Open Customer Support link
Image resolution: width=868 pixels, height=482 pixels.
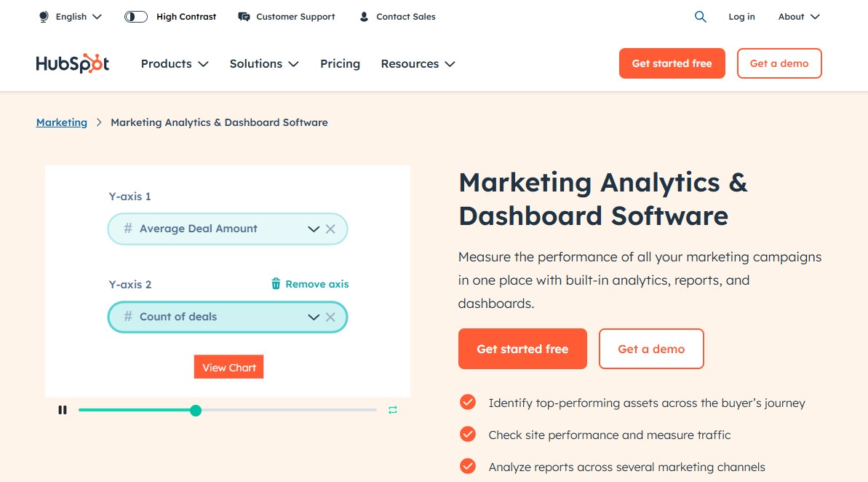tap(295, 17)
